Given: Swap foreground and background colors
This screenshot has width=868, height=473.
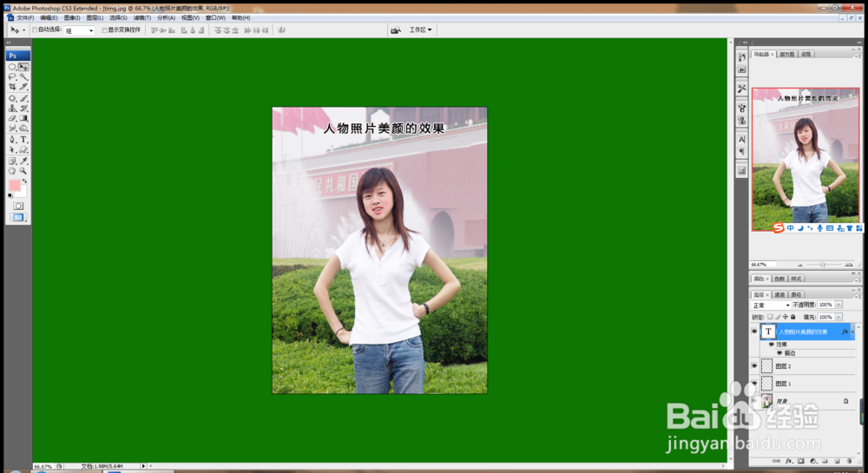Looking at the screenshot, I should tap(24, 181).
